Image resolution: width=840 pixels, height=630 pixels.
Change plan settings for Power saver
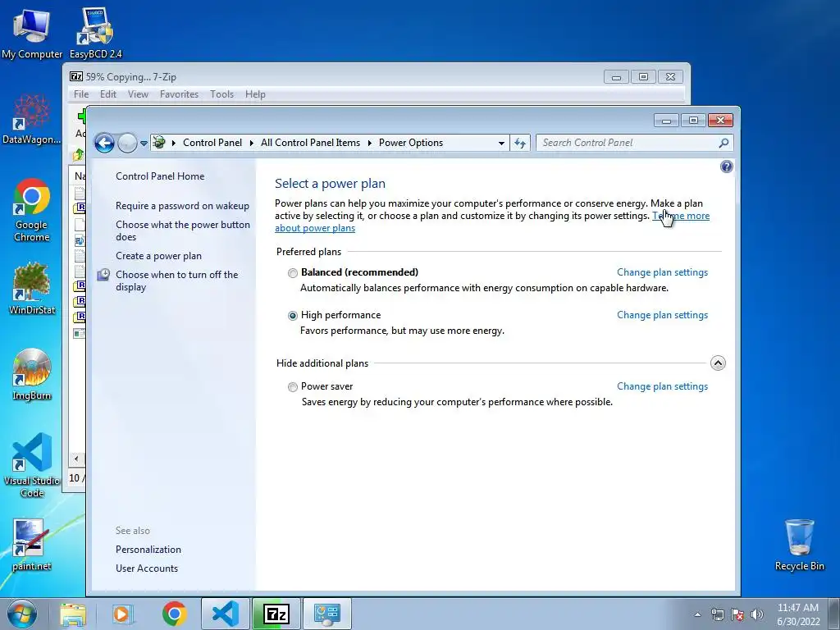[662, 386]
